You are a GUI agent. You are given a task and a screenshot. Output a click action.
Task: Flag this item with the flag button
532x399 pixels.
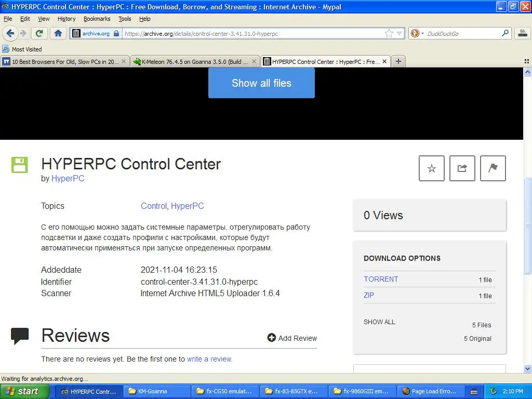pos(493,168)
